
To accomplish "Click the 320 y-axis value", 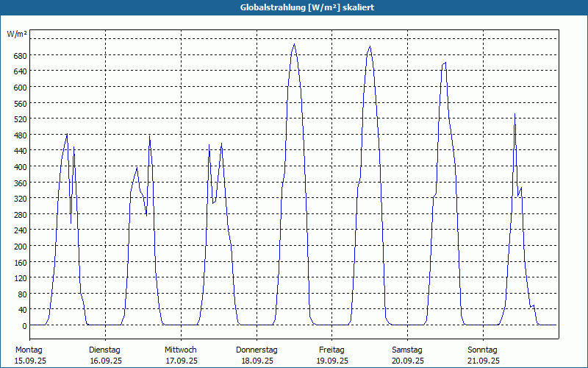I will [21, 199].
